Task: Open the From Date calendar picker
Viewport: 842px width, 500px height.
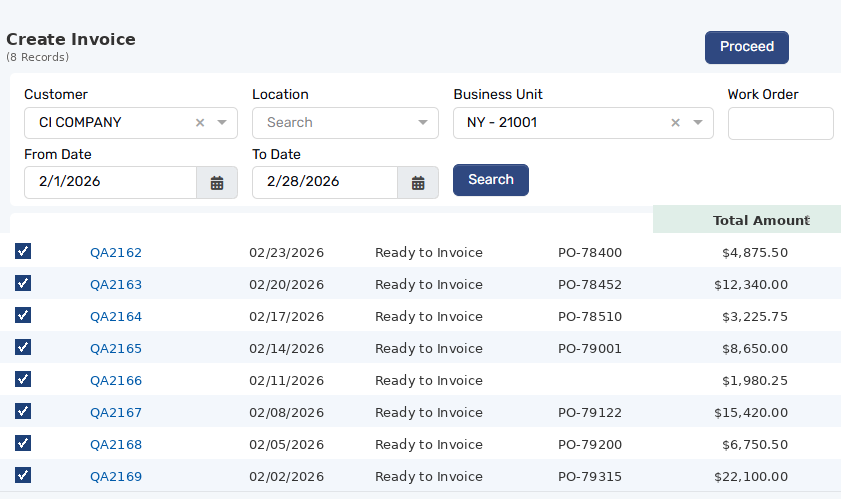Action: 217,183
